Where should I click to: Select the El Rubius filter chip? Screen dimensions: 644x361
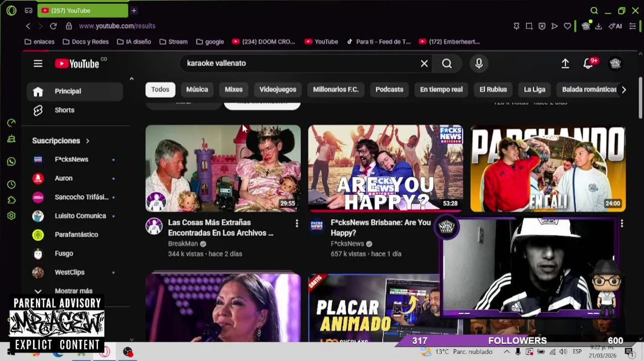click(493, 89)
